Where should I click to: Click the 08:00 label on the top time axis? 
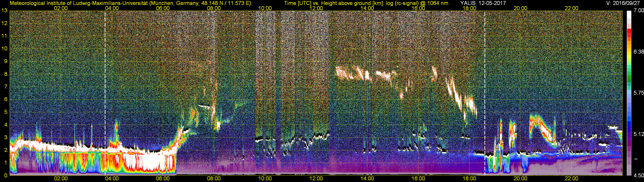[214, 8]
